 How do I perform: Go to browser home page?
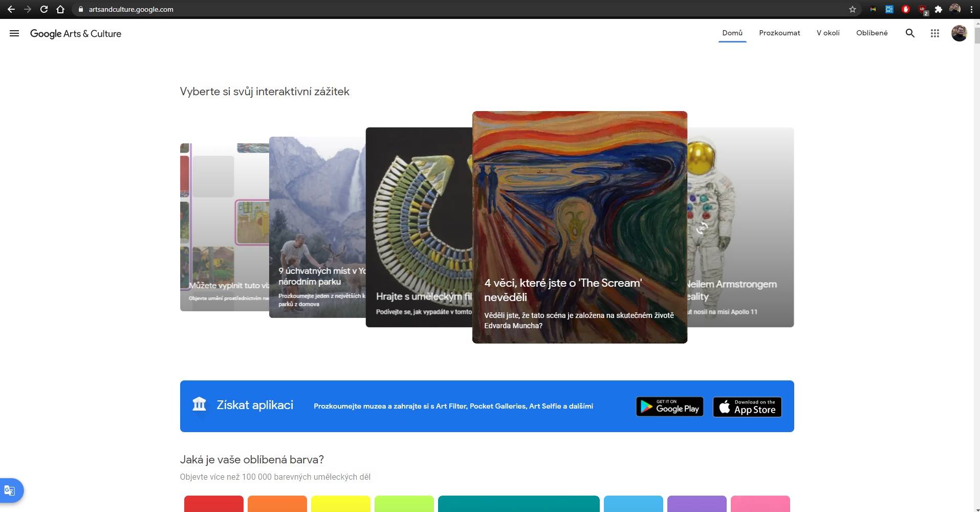coord(60,9)
